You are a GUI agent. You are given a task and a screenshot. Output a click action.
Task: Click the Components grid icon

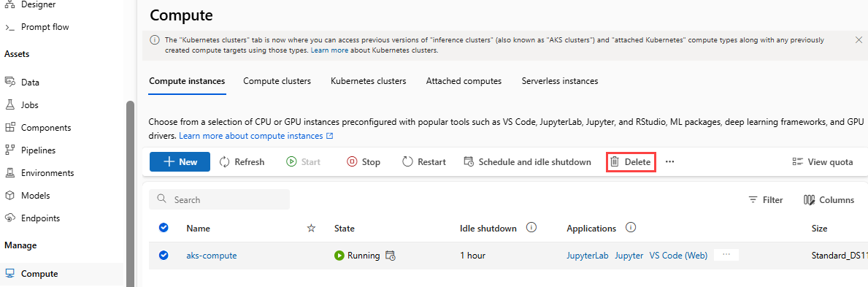(9, 127)
